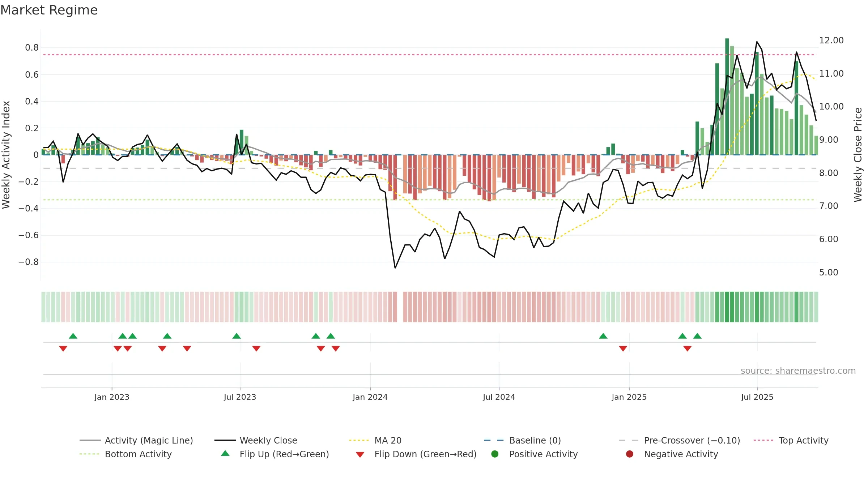
Task: Toggle Top Activity legend entry
Action: coord(791,440)
